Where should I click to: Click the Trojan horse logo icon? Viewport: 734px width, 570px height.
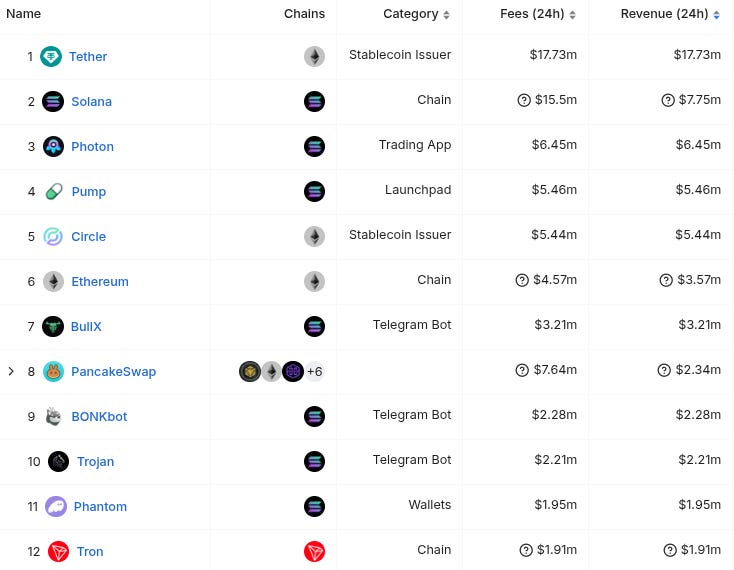pyautogui.click(x=59, y=461)
